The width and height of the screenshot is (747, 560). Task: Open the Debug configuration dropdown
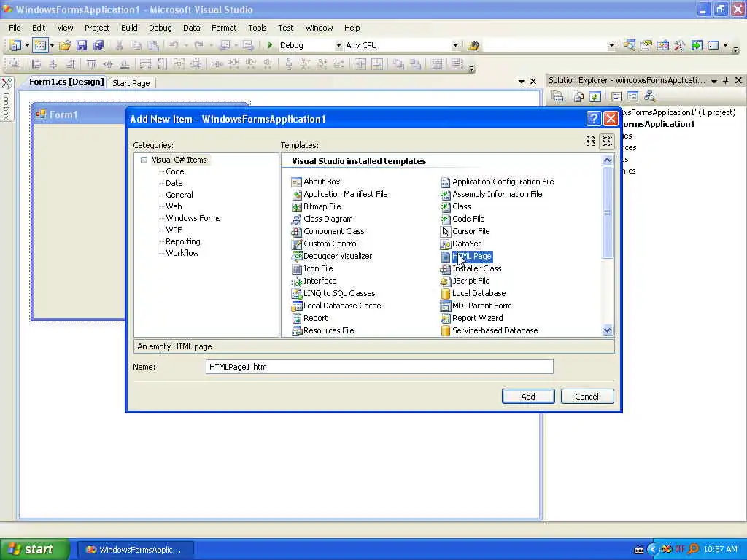[x=338, y=46]
